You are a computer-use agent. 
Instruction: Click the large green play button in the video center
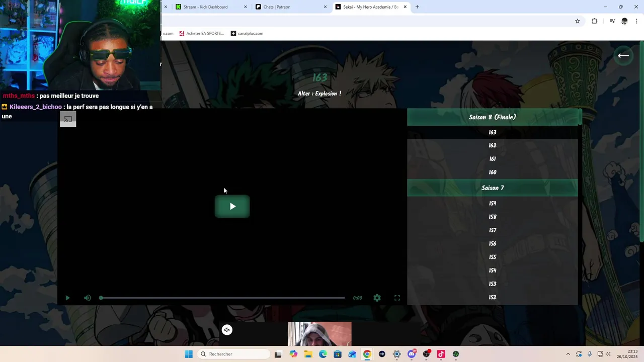point(232,206)
